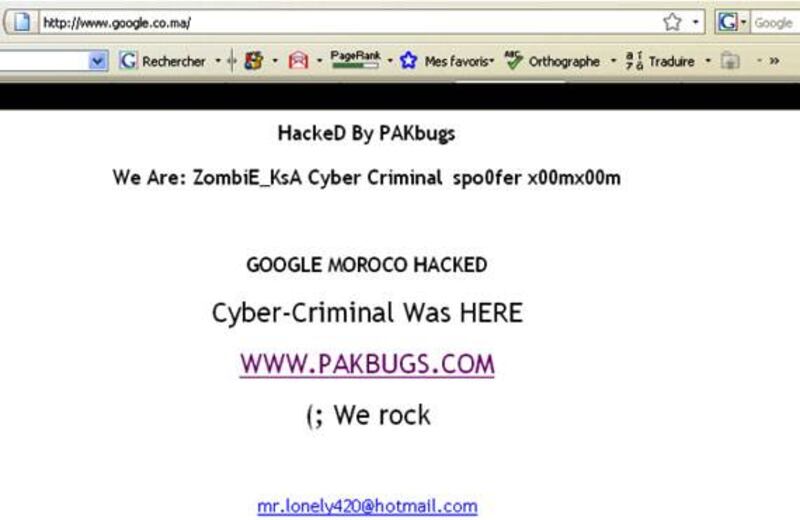Click the Rechercher Google toolbar button
Image resolution: width=800 pixels, height=520 pixels.
[x=162, y=61]
